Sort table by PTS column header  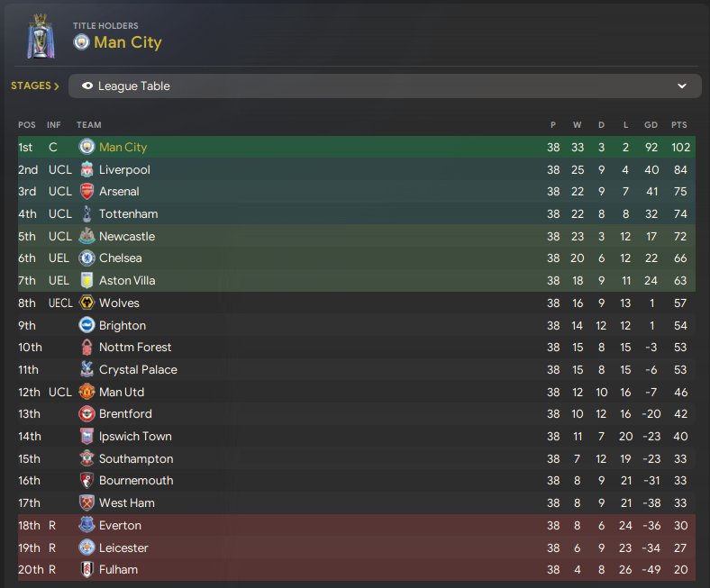pos(678,124)
